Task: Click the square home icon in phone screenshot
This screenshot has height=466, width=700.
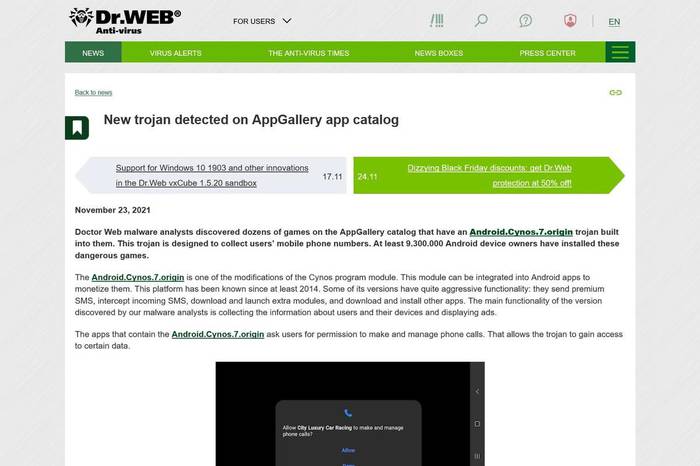Action: pyautogui.click(x=477, y=424)
